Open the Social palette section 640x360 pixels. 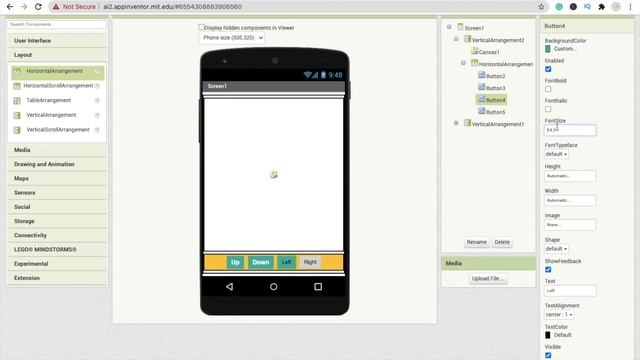point(57,207)
